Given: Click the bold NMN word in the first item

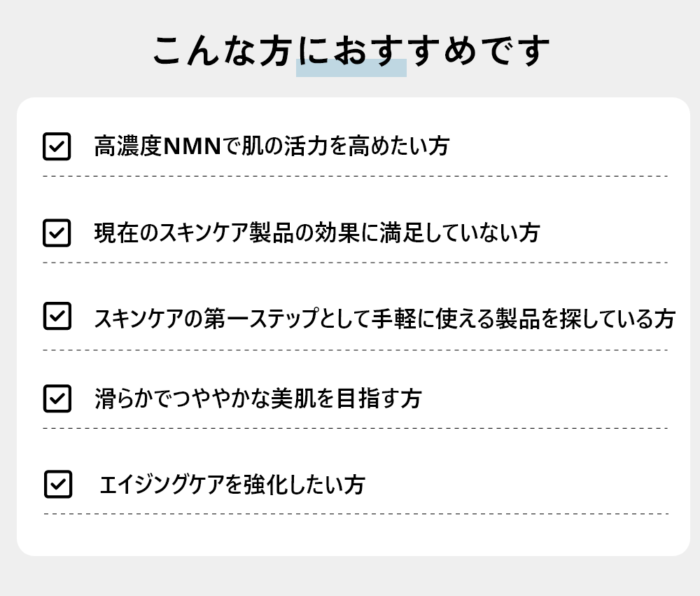Looking at the screenshot, I should [x=191, y=146].
